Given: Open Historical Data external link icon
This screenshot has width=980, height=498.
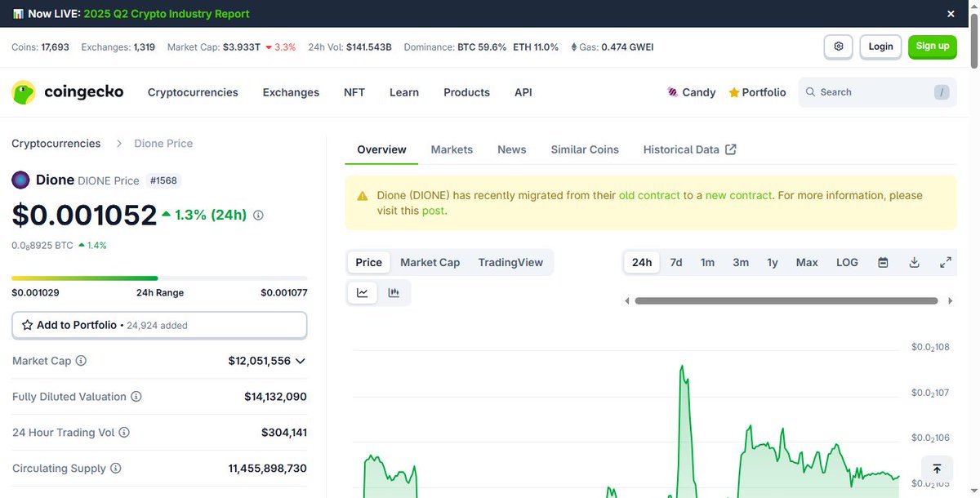Looking at the screenshot, I should [731, 149].
